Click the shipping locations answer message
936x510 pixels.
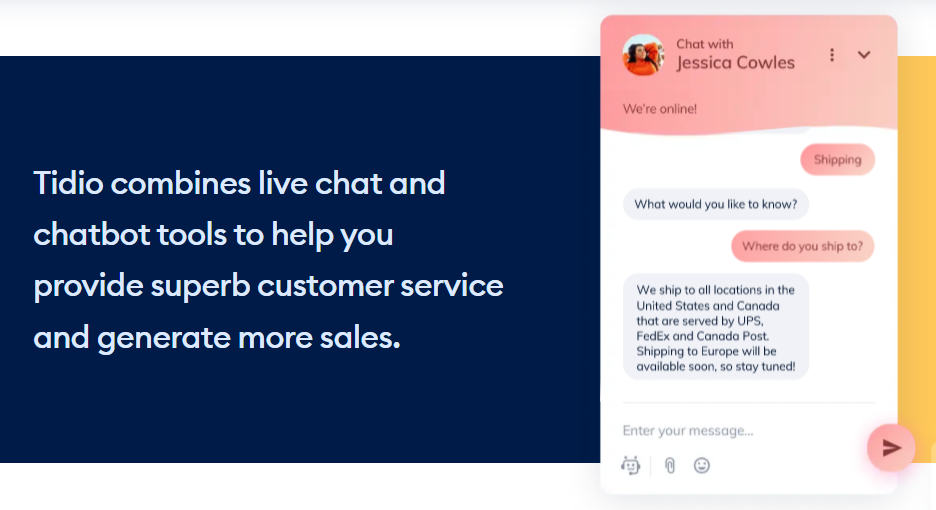(716, 327)
